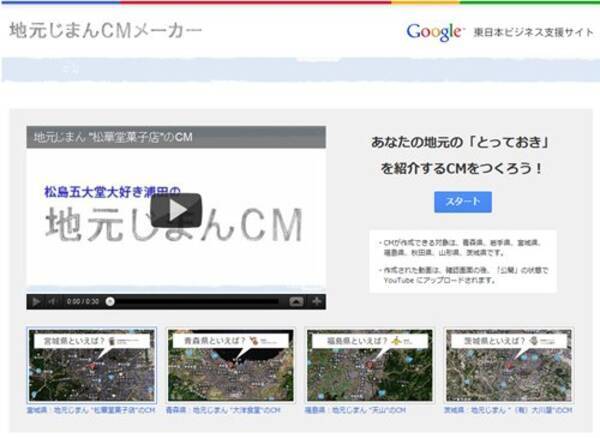Image resolution: width=600 pixels, height=438 pixels.
Task: Click the note listing target prefectures
Action: coord(460,247)
